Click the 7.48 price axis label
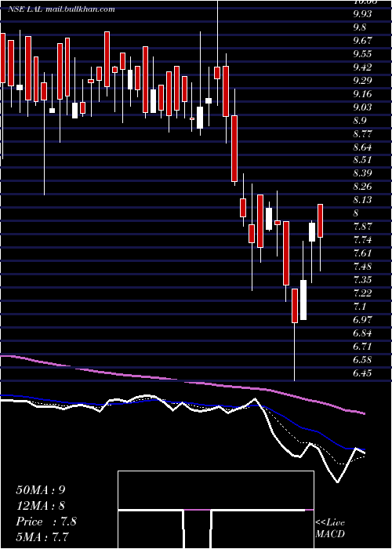392x549 pixels. (x=362, y=267)
